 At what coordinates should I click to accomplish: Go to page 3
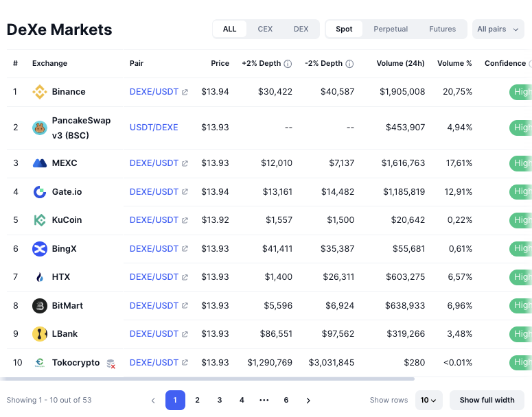point(220,401)
